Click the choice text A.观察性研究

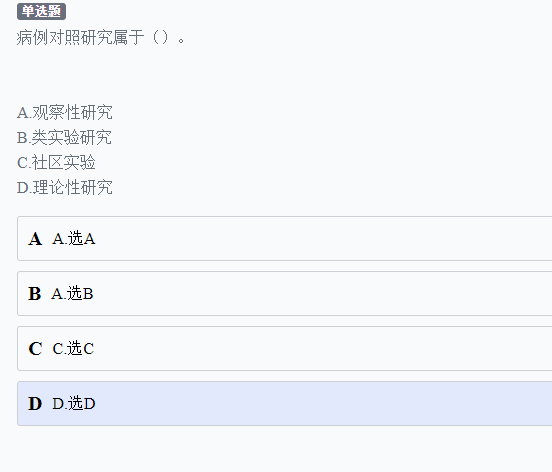pos(65,113)
